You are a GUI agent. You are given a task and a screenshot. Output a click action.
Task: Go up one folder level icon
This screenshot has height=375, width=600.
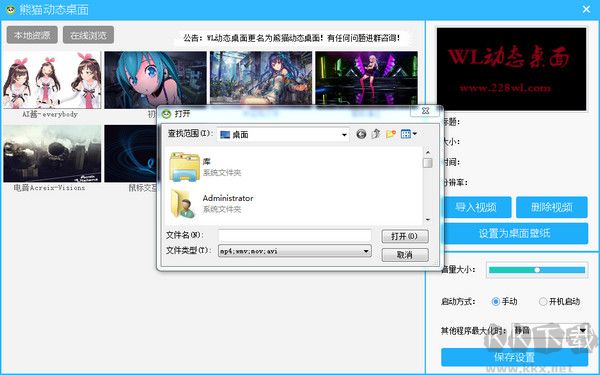point(376,134)
